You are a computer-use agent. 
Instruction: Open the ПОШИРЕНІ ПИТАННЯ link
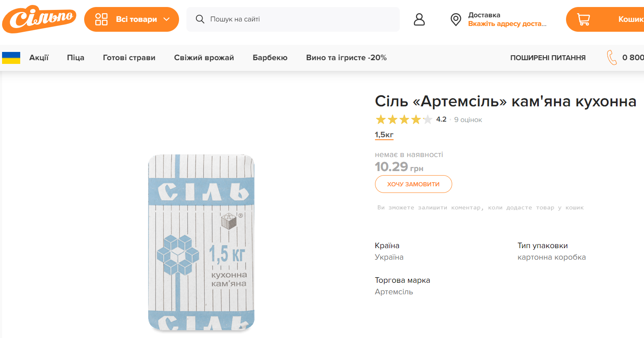click(x=548, y=58)
